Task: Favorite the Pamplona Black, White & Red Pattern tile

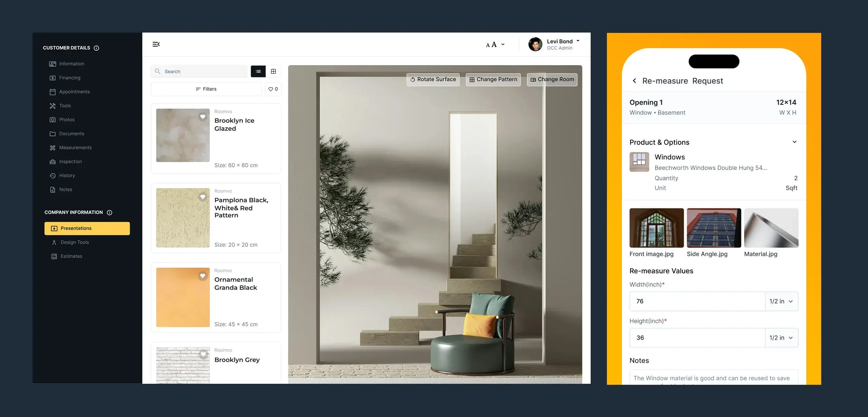Action: click(x=203, y=197)
